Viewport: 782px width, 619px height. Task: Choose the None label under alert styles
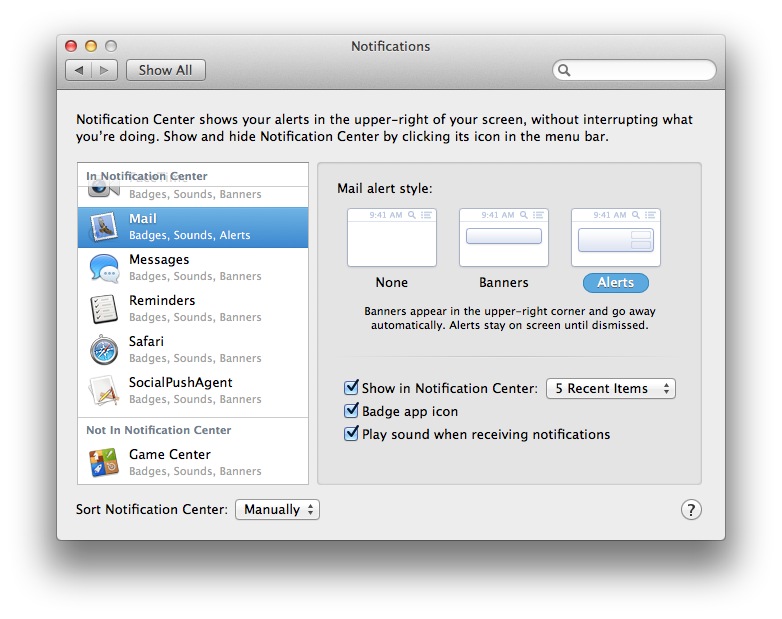(x=392, y=283)
